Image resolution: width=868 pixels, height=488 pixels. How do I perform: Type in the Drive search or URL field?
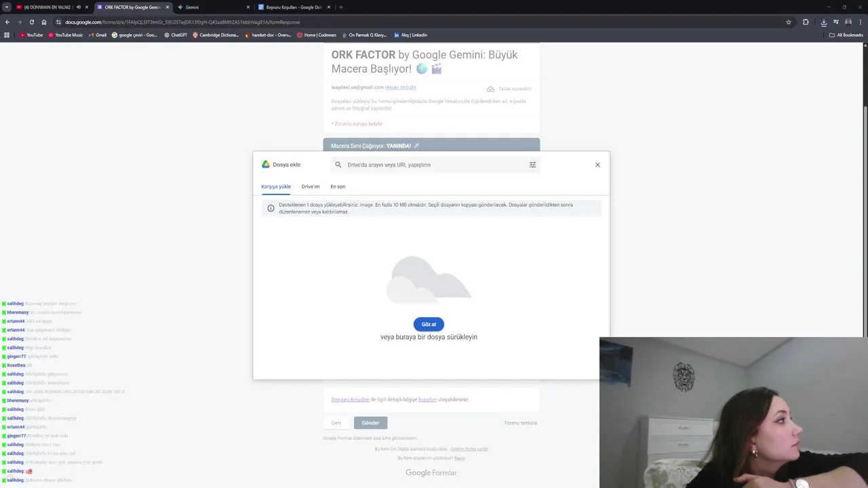click(x=435, y=165)
